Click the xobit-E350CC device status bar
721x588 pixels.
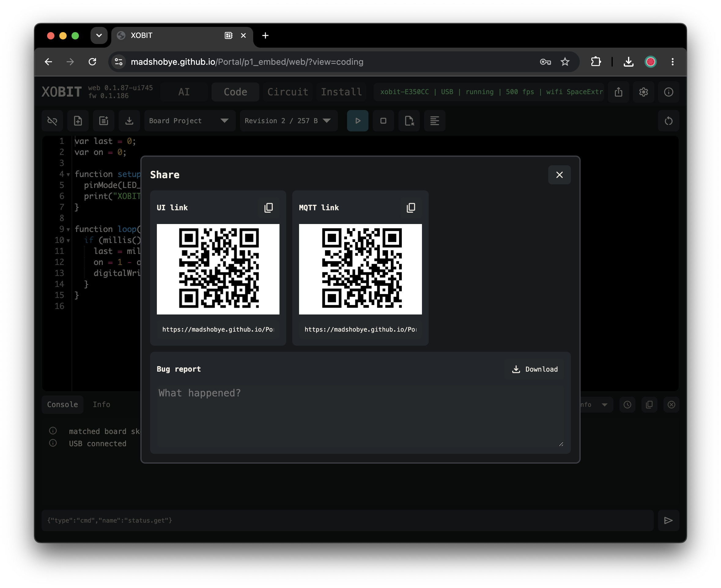(489, 92)
